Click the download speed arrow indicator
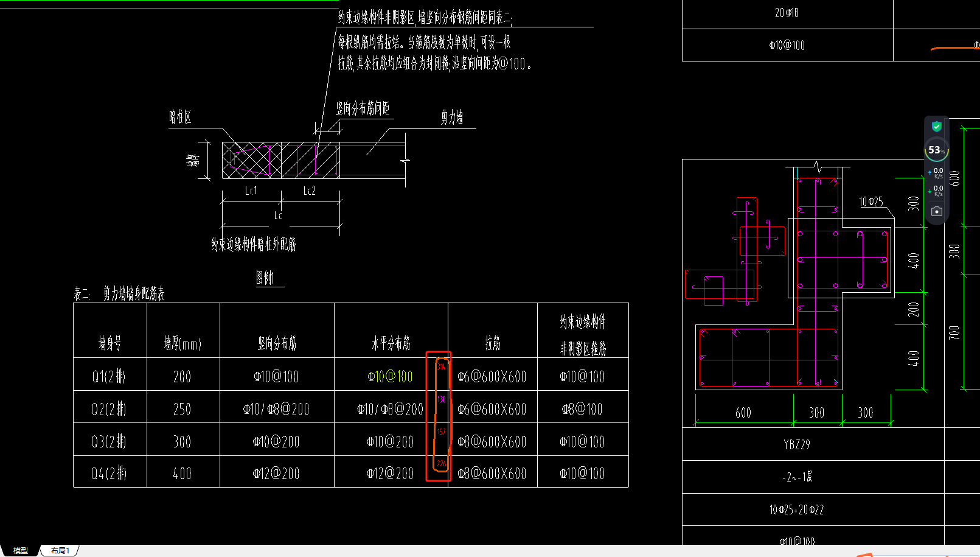 click(x=930, y=191)
